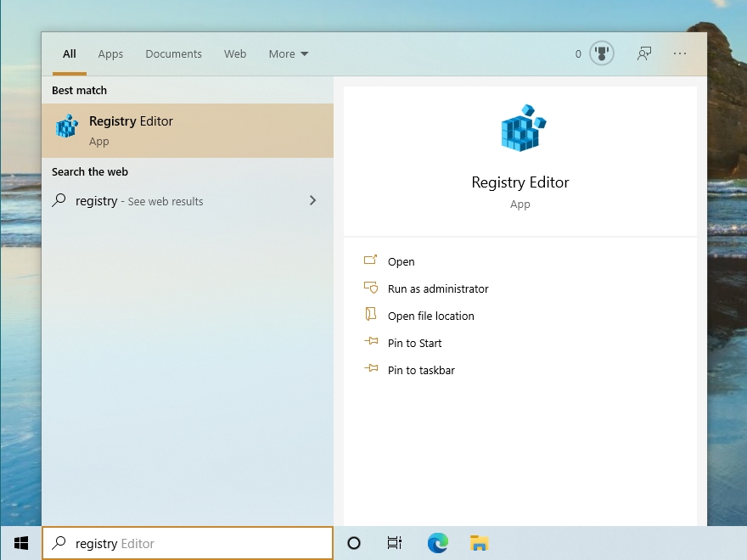Click Open for Registry Editor
This screenshot has width=747, height=560.
pyautogui.click(x=402, y=261)
